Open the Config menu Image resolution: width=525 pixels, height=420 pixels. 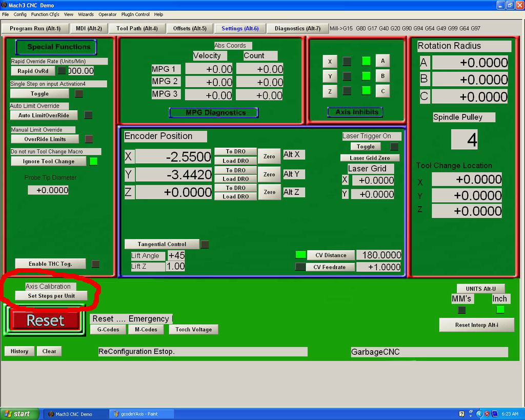pos(20,14)
